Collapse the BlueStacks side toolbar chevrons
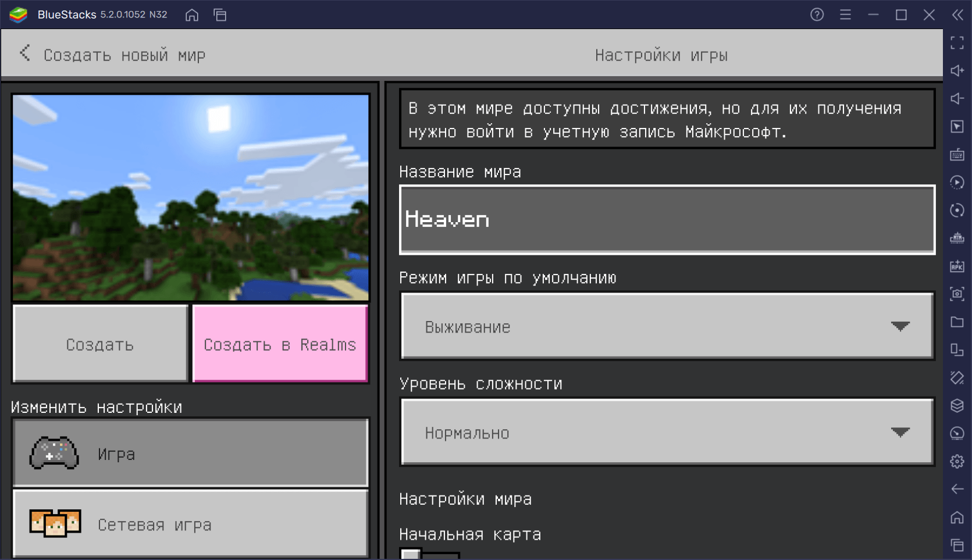 coord(957,15)
